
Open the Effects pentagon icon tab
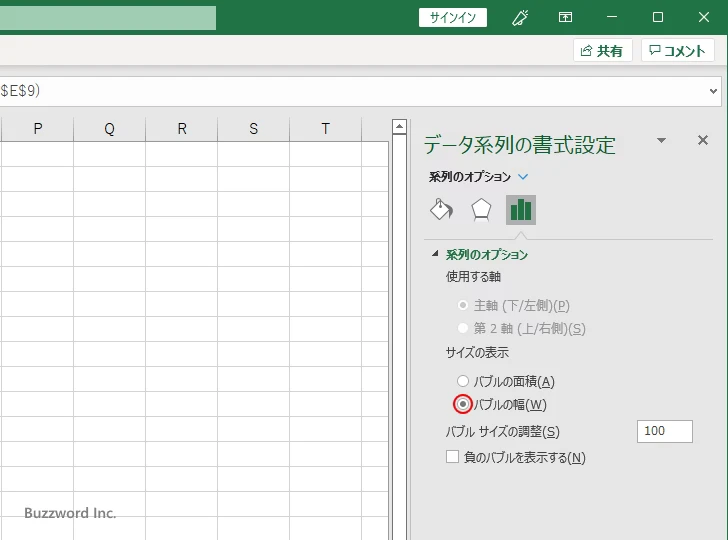pyautogui.click(x=481, y=209)
